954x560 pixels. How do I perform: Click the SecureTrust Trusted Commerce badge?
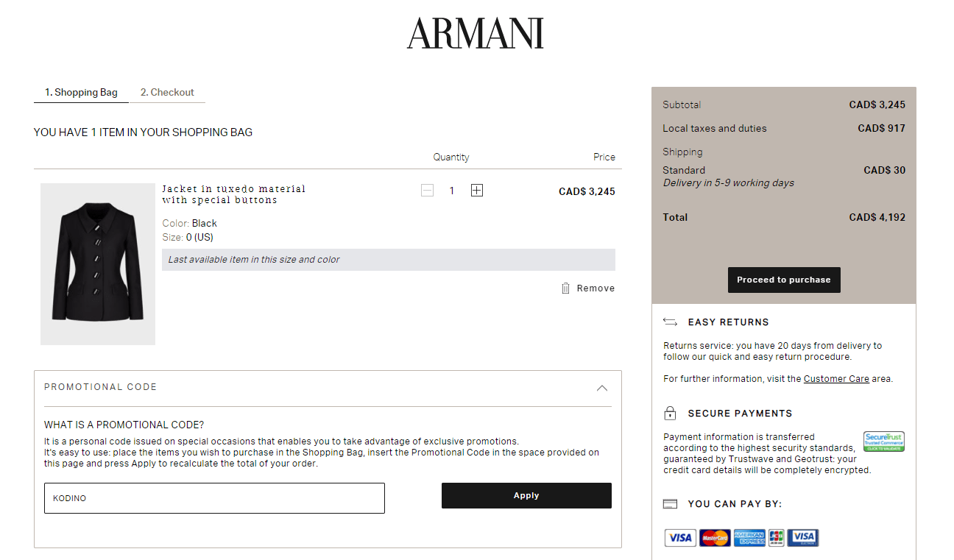point(883,441)
